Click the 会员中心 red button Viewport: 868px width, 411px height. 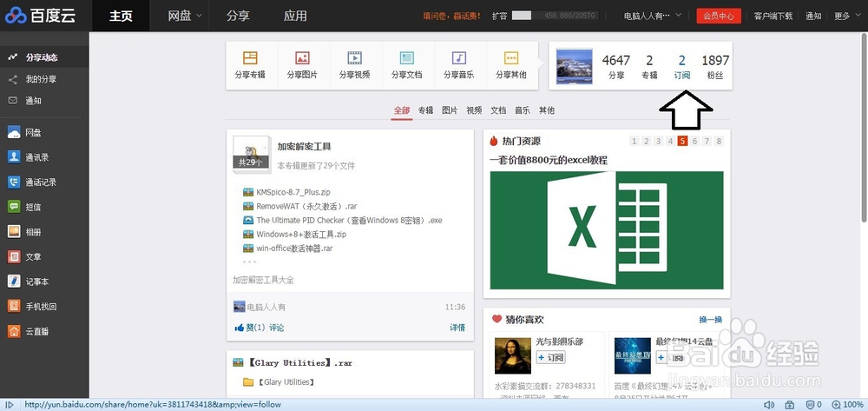pos(719,16)
